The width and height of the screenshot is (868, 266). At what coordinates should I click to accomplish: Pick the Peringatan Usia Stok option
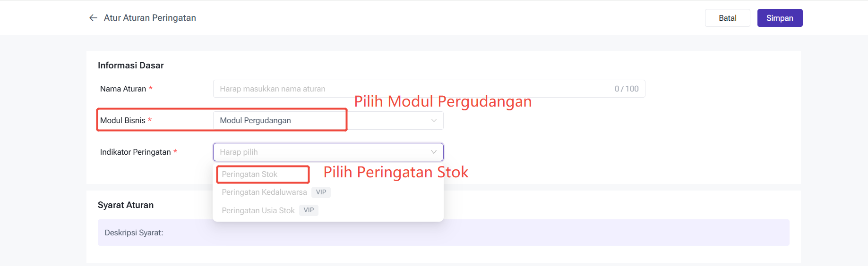click(258, 210)
